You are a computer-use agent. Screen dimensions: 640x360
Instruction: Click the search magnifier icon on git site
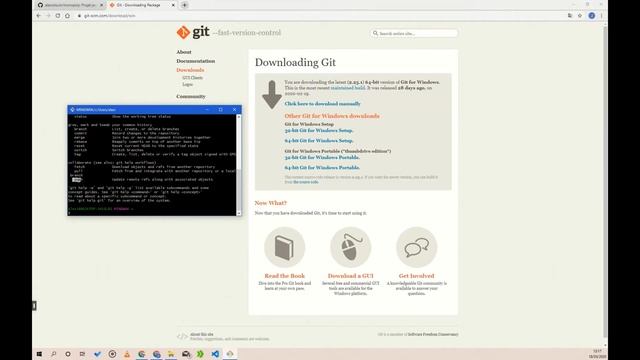pos(375,33)
